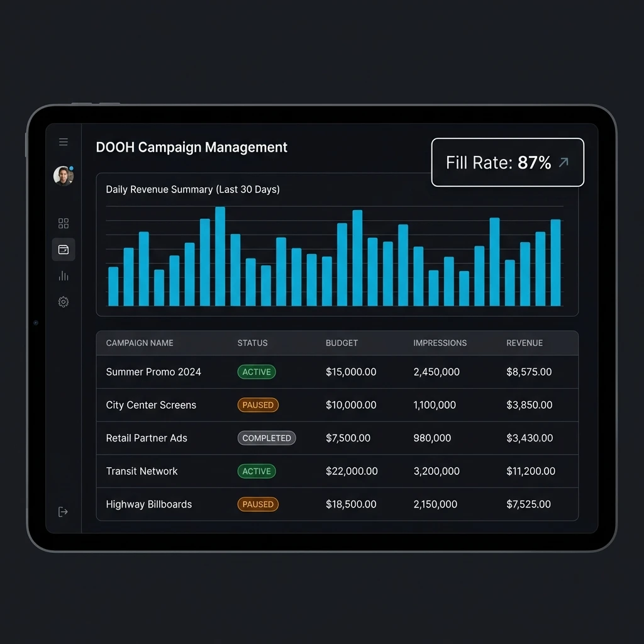Open the STATUS column filter

click(252, 343)
